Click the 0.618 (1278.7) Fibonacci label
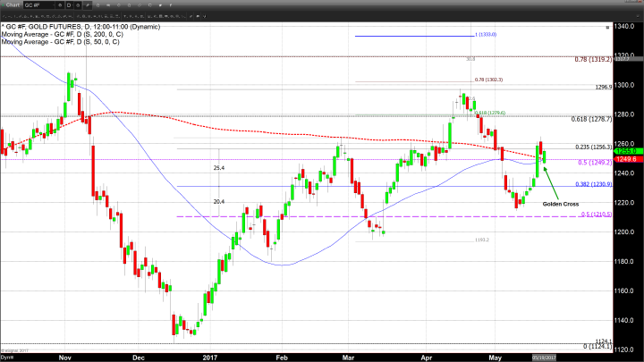 (x=590, y=118)
